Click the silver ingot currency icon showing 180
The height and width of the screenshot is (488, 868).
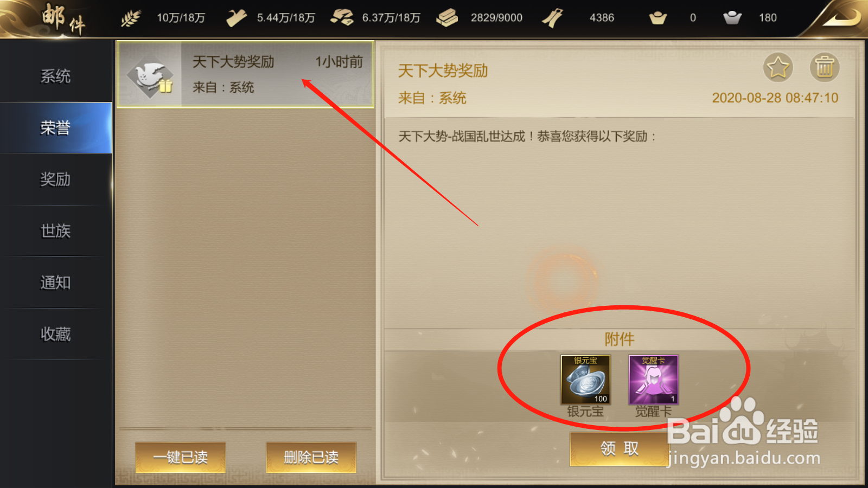732,18
